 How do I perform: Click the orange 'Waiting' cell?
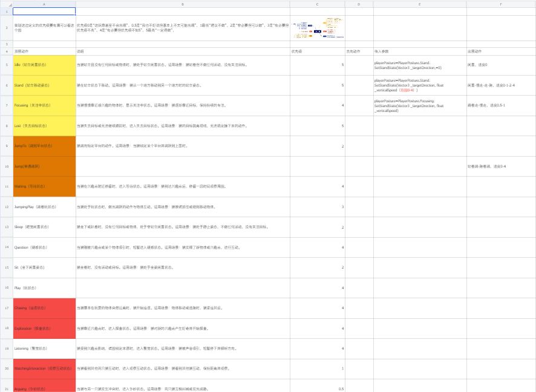pos(44,186)
